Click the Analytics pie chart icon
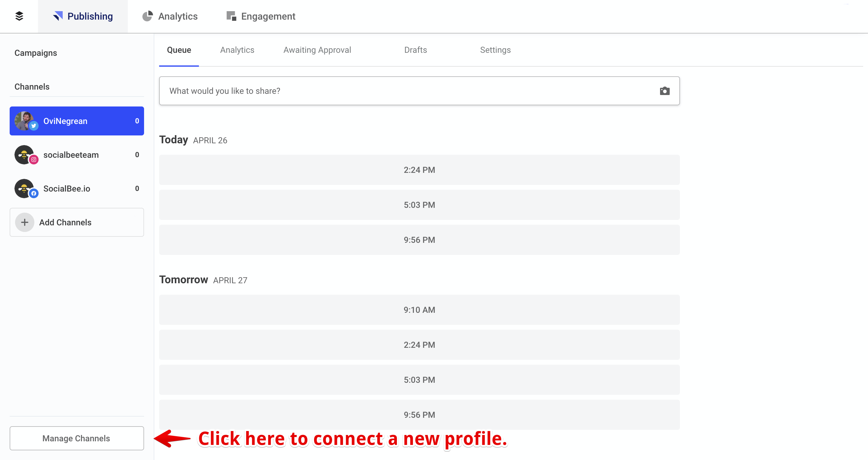868x460 pixels. [147, 16]
